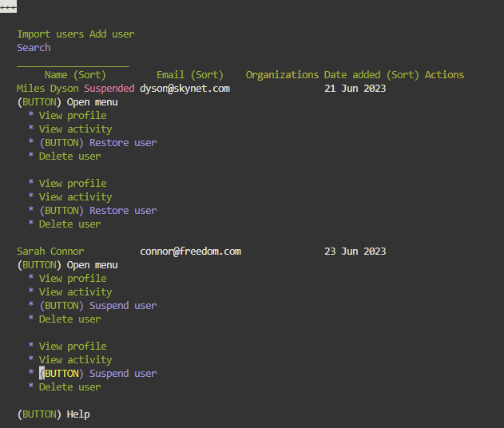The height and width of the screenshot is (428, 504).
Task: View activity right below Sarah Connor's Open menu
Action: [x=76, y=292]
